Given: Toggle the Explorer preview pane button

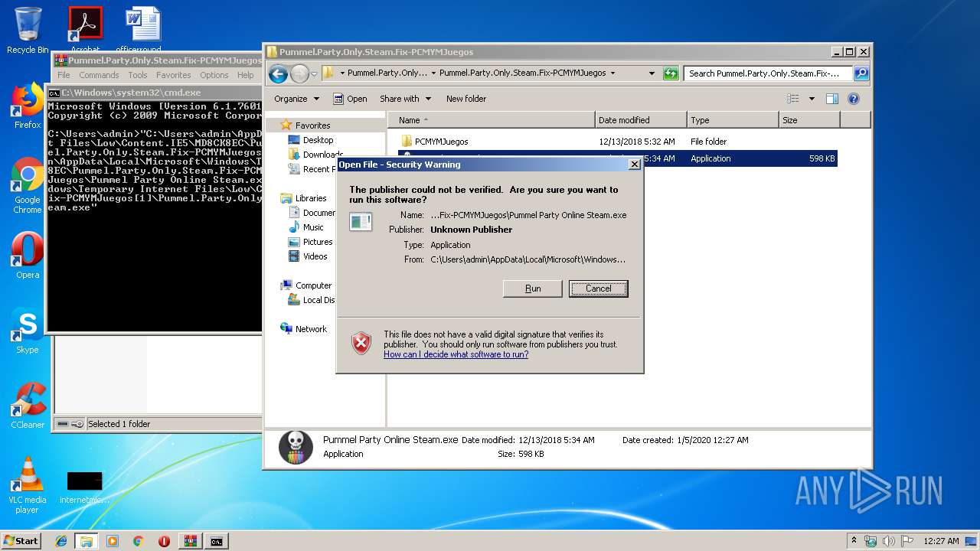Looking at the screenshot, I should [x=832, y=99].
